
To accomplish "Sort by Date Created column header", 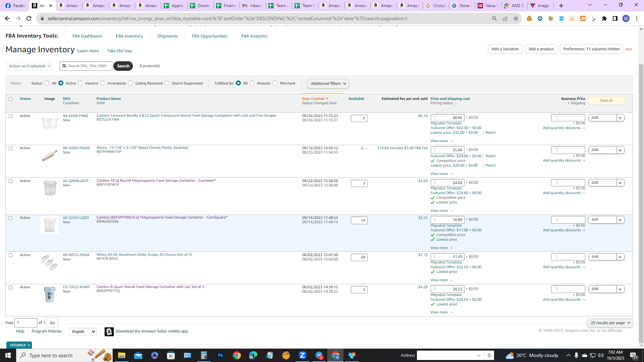I will 315,99.
